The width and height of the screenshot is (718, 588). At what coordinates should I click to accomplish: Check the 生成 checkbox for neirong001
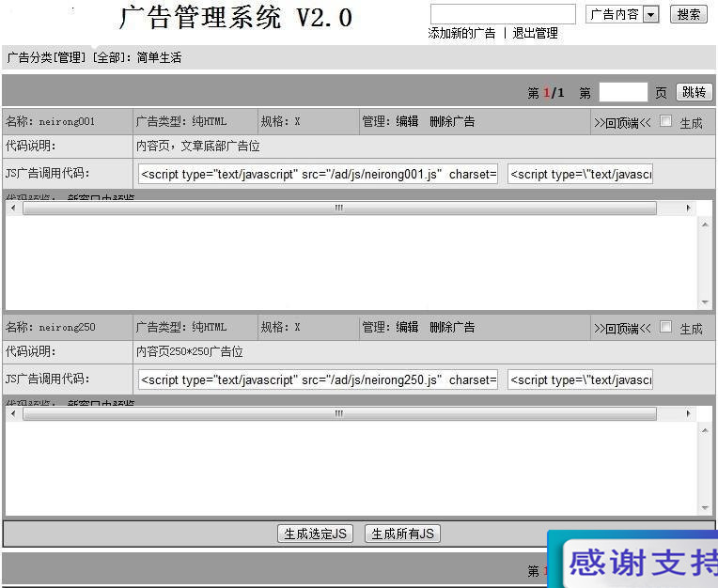(x=665, y=121)
